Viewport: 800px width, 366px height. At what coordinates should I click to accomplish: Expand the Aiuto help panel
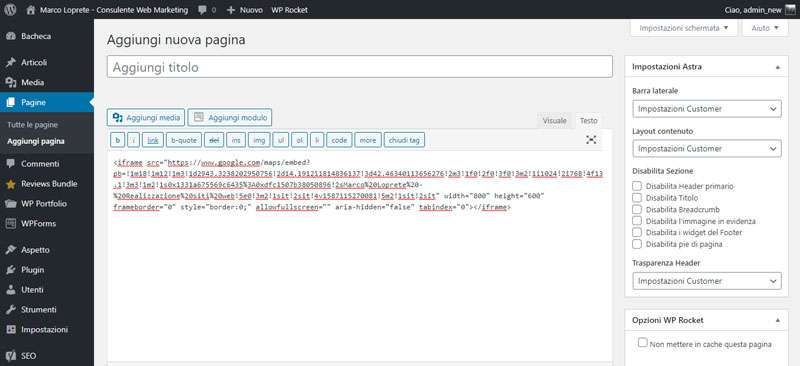click(765, 28)
